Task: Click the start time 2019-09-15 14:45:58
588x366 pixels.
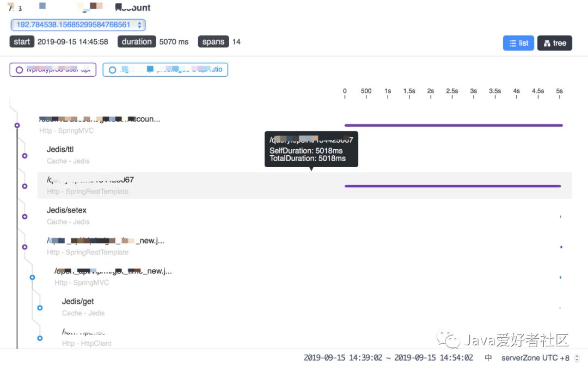Action: tap(73, 41)
